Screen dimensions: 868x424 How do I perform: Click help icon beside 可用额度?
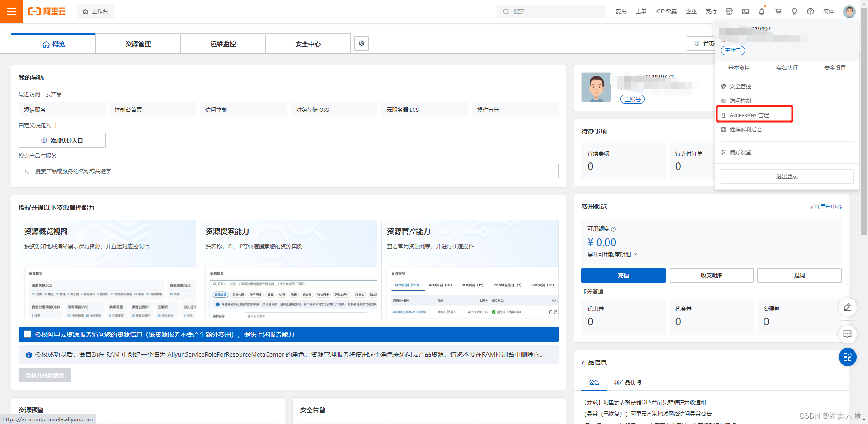(x=613, y=229)
